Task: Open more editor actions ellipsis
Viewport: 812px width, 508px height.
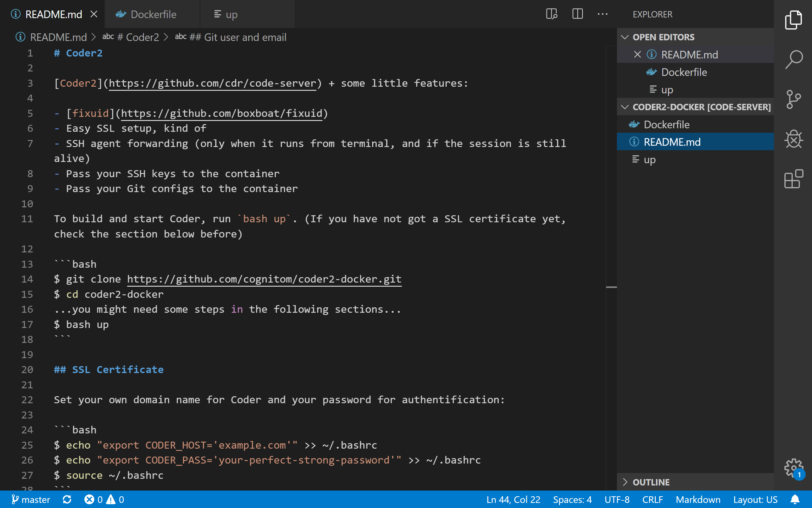Action: [x=603, y=14]
